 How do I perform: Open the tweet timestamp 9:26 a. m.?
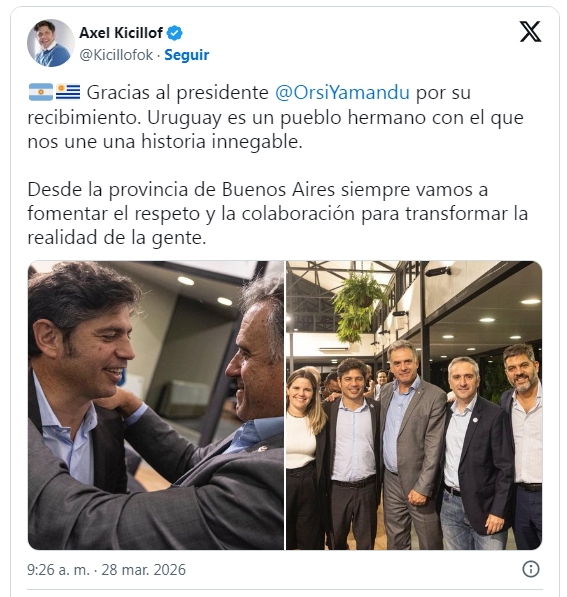(58, 570)
